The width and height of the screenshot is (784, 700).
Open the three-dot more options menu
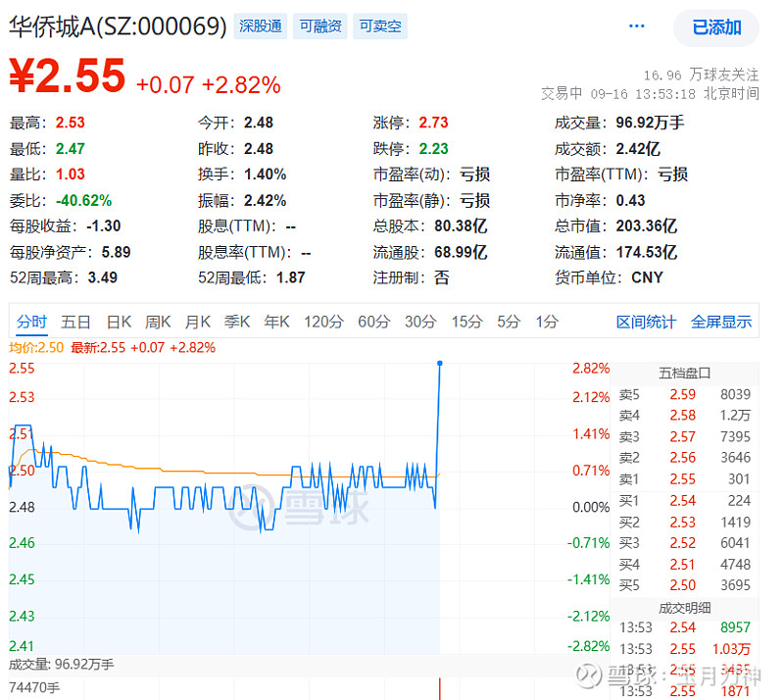pos(636,26)
